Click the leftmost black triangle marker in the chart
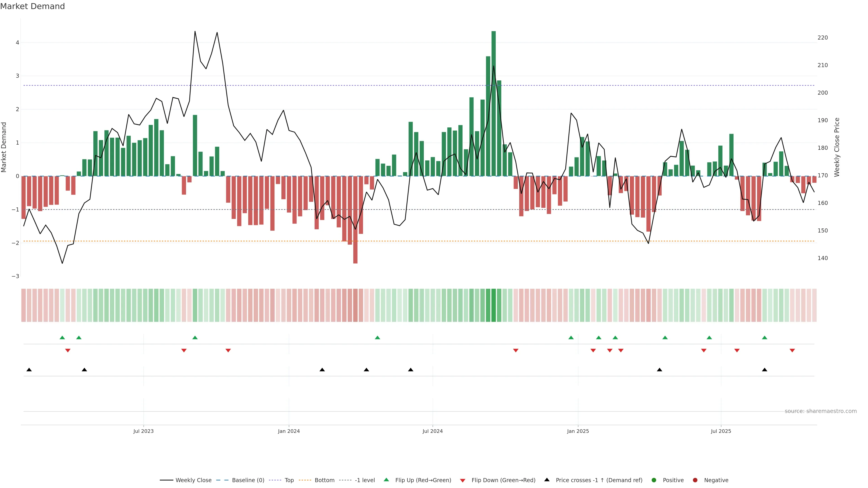The width and height of the screenshot is (868, 488). 29,370
